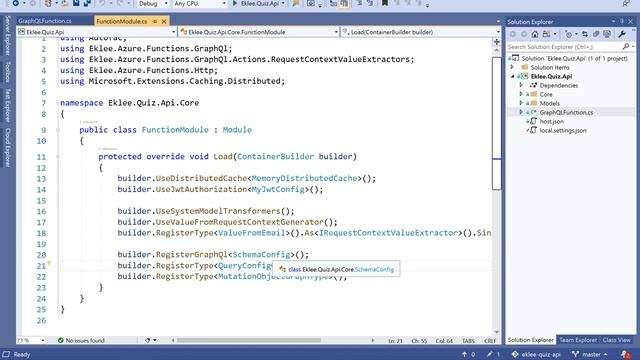Click the unpushed commits up-arrow indicator

click(x=468, y=354)
